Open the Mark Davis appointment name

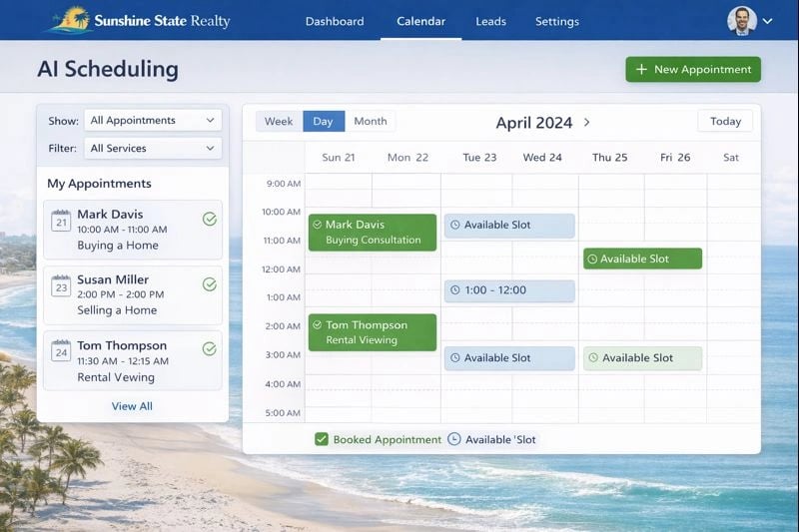[110, 215]
